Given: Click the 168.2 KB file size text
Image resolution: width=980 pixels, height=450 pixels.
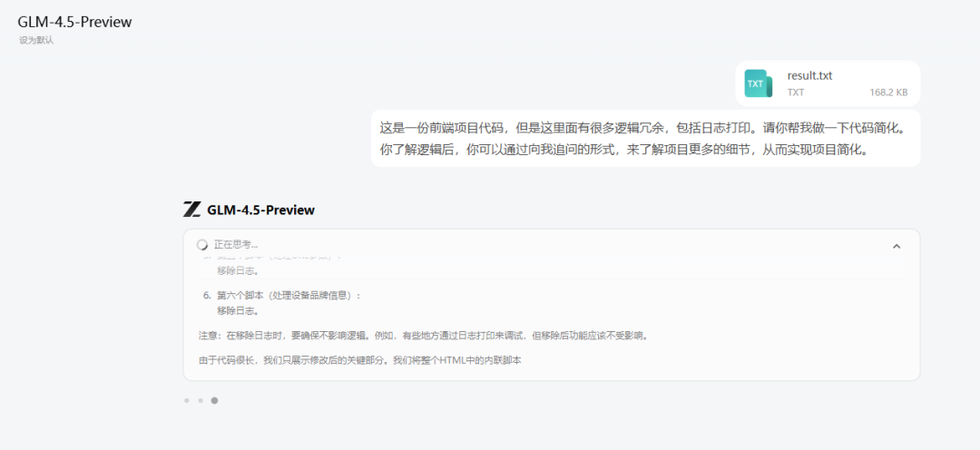Looking at the screenshot, I should coord(888,93).
